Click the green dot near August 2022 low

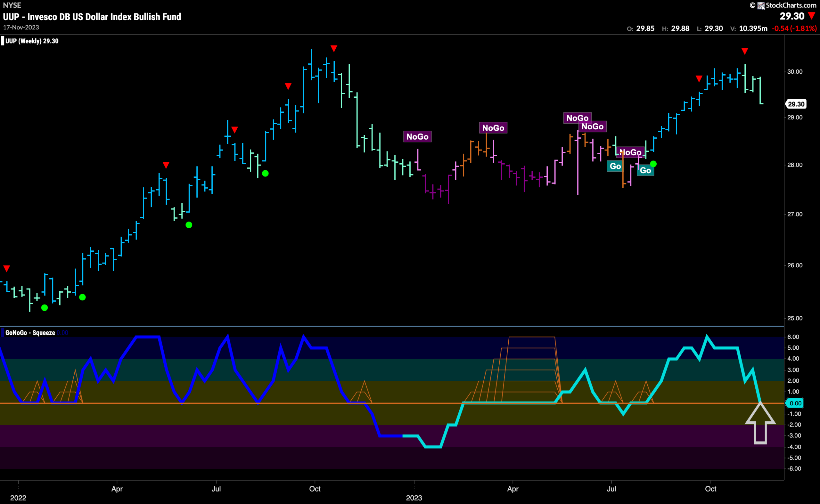coord(265,173)
